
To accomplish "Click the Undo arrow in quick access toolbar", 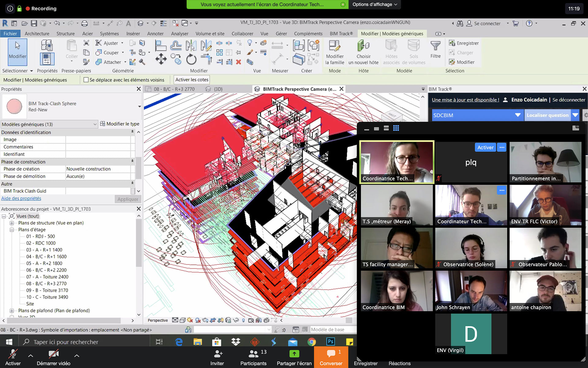I will click(x=57, y=23).
